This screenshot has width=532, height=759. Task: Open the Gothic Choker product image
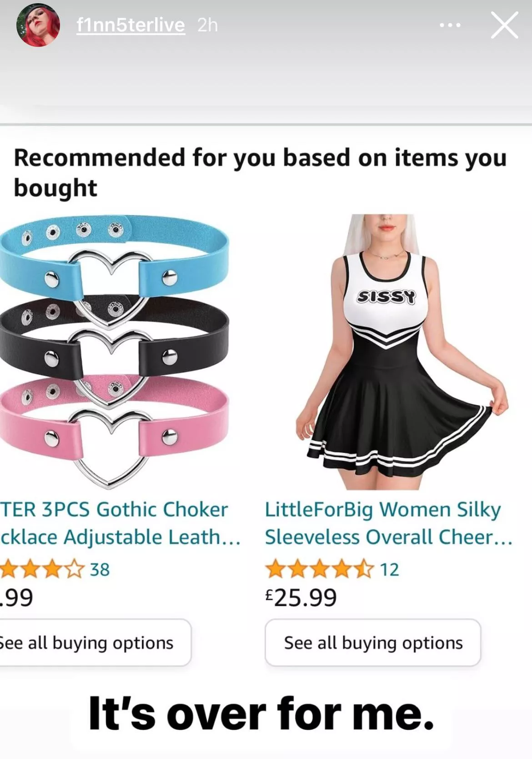click(114, 350)
